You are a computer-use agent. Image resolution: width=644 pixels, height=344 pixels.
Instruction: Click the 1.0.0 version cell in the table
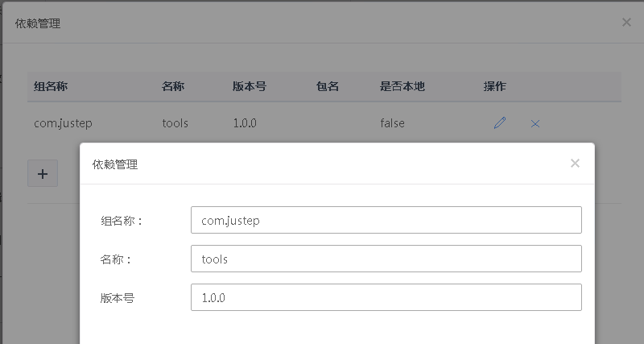click(x=245, y=123)
